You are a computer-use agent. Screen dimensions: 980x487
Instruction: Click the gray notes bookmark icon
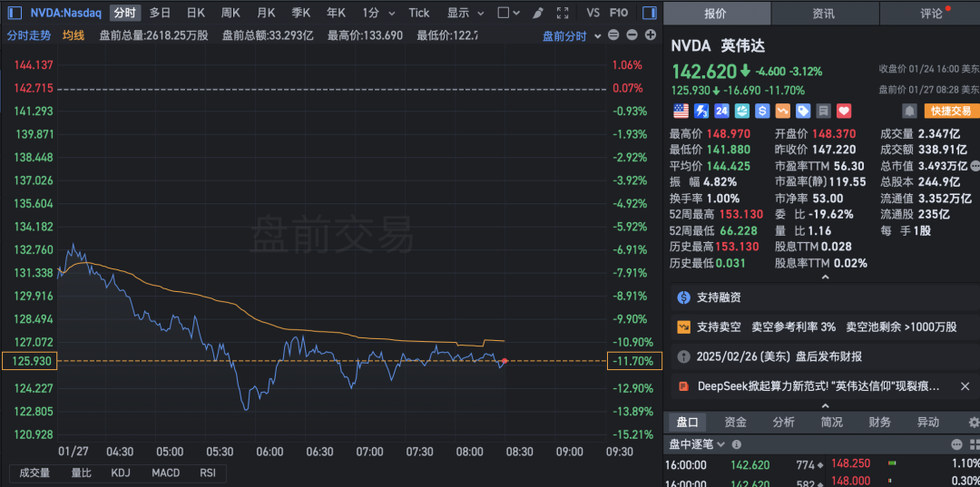pyautogui.click(x=824, y=112)
